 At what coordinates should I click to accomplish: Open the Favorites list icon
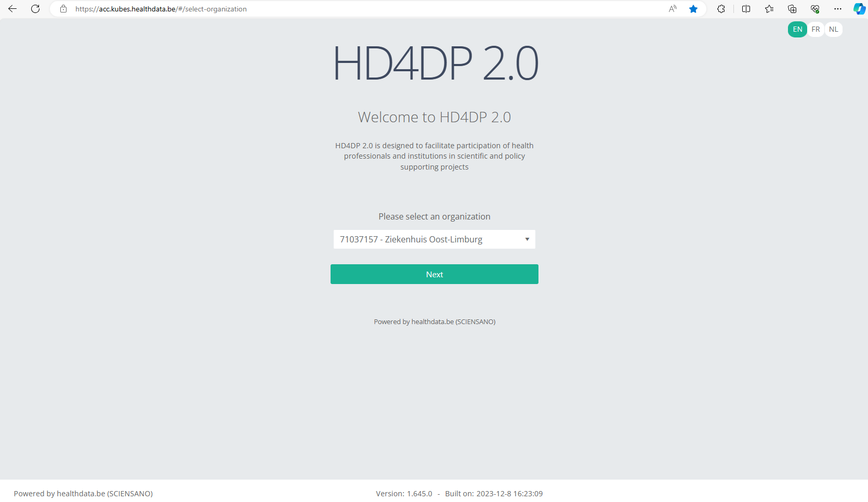[x=769, y=9]
